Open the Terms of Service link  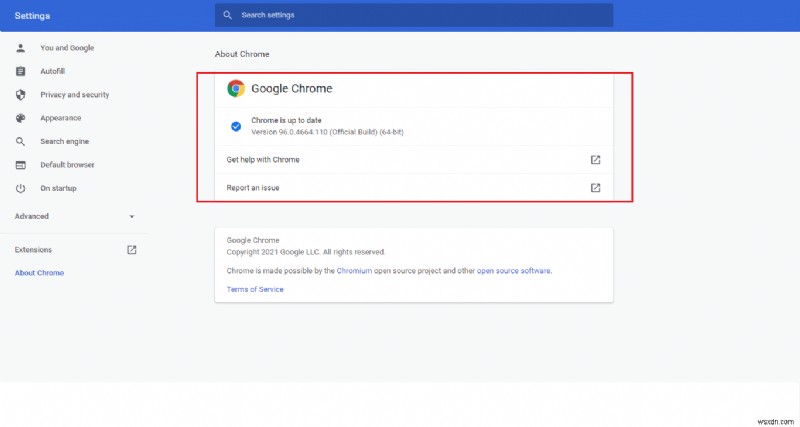[x=255, y=289]
